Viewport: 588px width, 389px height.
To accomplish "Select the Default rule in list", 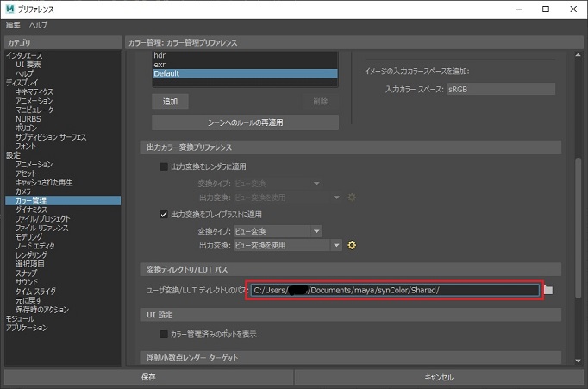I will coord(245,73).
